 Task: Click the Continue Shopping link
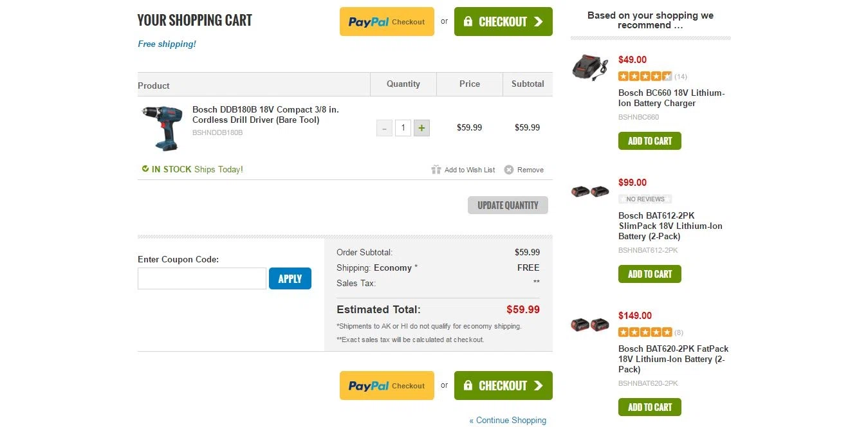(508, 420)
